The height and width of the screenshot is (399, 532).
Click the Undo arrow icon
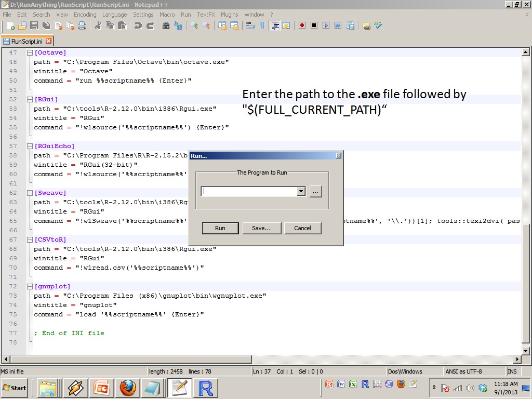click(138, 26)
